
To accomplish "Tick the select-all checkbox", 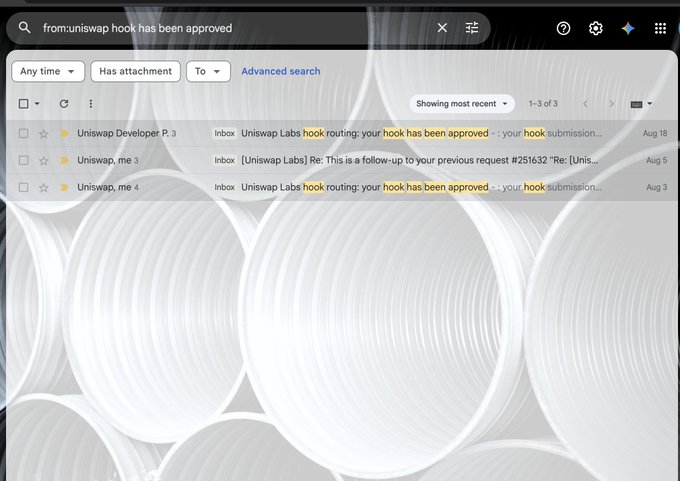I will click(23, 104).
